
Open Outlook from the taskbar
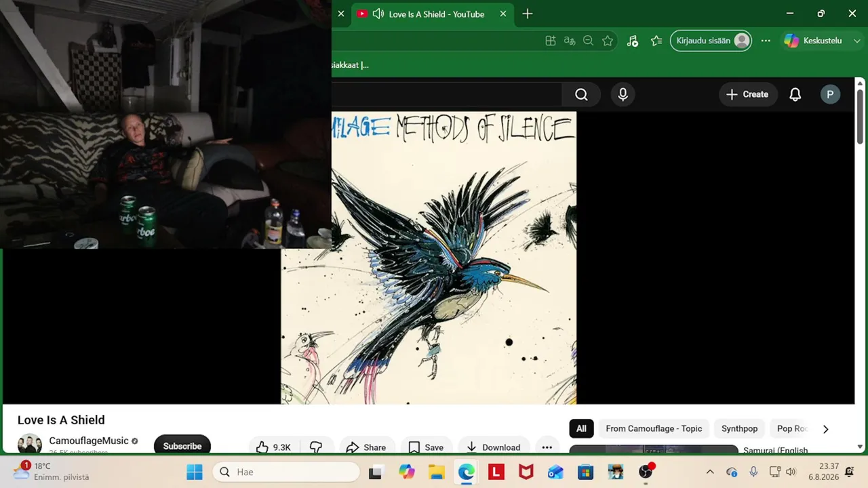[555, 472]
